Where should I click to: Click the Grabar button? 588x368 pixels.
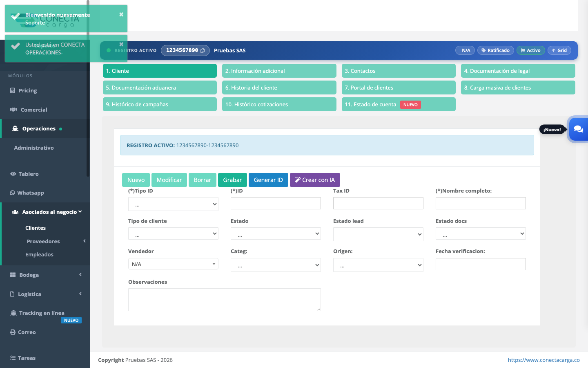click(x=232, y=180)
